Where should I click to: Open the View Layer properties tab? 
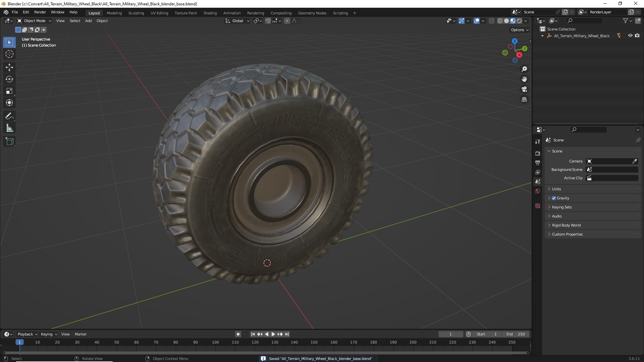point(538,172)
